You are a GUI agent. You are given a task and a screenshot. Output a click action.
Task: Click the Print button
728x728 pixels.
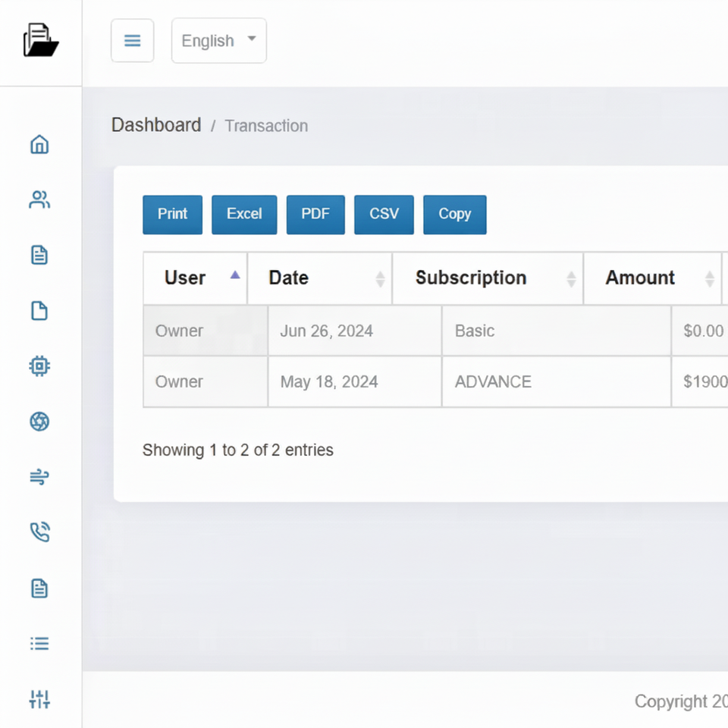click(x=172, y=215)
